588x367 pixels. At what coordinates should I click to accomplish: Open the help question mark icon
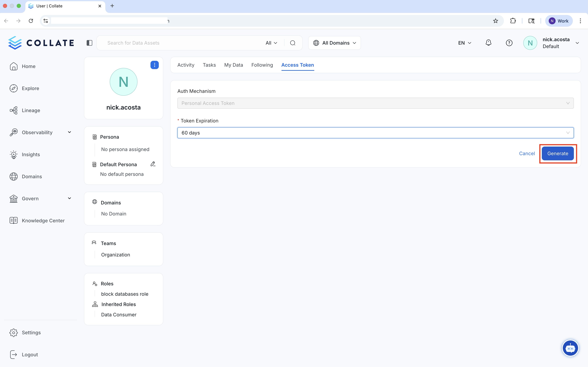[x=509, y=43]
